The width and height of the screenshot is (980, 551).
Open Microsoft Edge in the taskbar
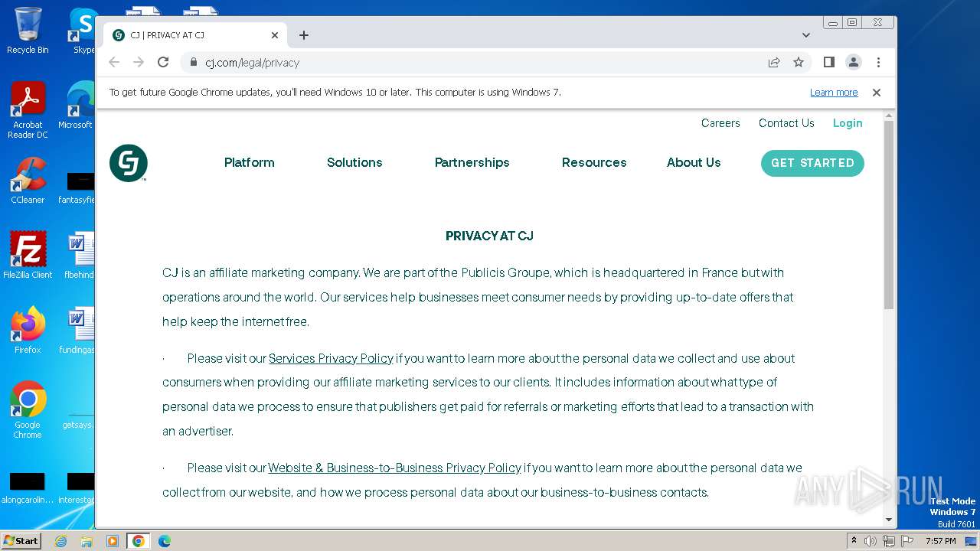(x=164, y=541)
